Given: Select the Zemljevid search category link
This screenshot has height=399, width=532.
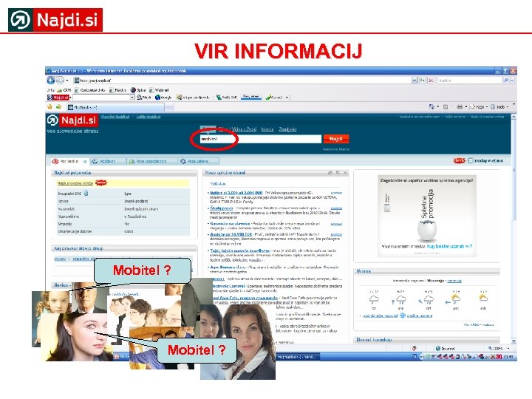Looking at the screenshot, I should 287,129.
